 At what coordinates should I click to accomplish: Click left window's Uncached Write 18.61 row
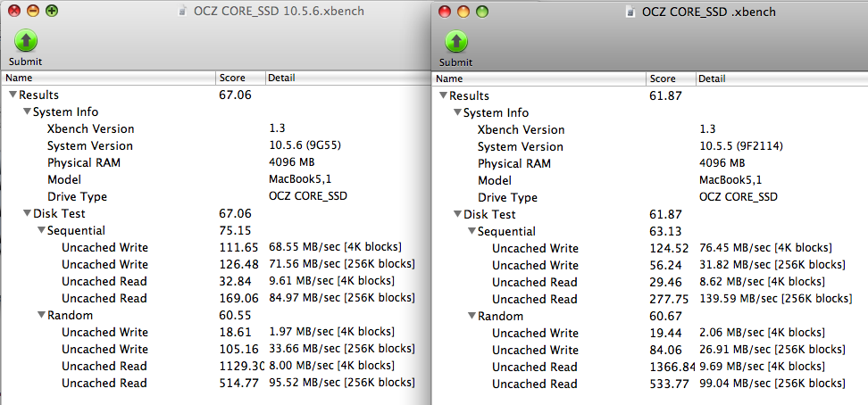pos(216,332)
